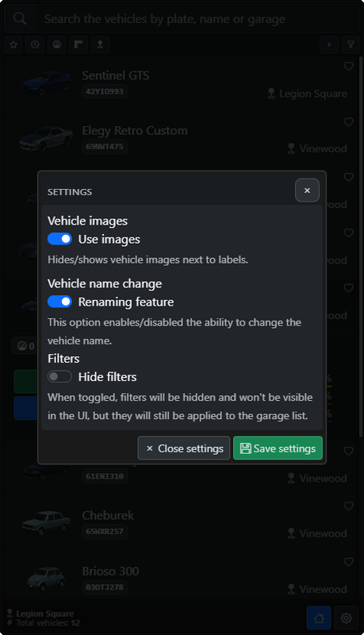364x635 pixels.
Task: Select the Brioso 300 vehicle entry
Action: [x=181, y=579]
